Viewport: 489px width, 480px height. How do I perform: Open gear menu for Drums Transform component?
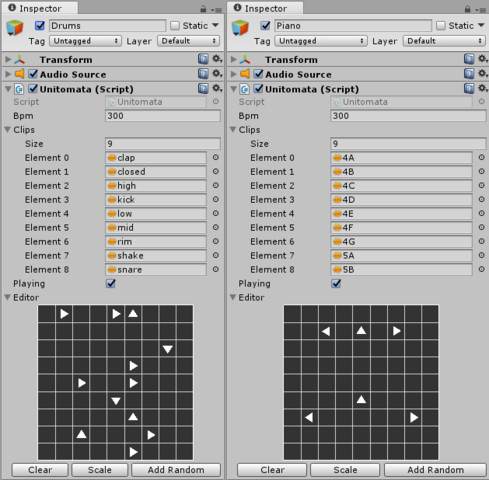point(217,59)
